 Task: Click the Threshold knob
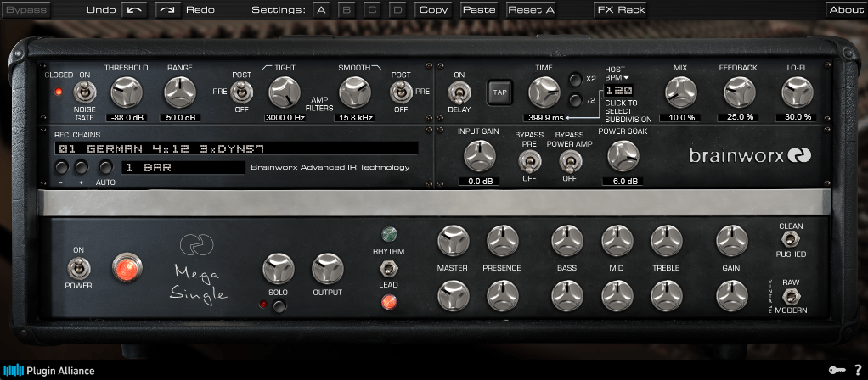[127, 92]
